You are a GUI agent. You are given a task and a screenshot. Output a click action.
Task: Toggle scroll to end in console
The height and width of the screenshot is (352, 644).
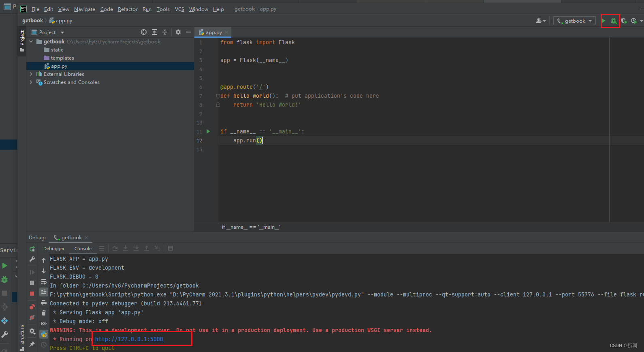pos(44,292)
